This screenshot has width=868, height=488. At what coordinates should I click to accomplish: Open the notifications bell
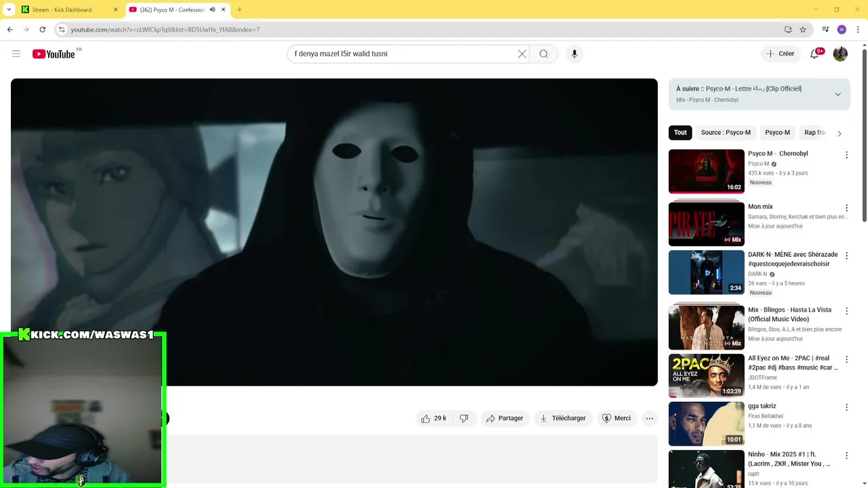coord(815,54)
